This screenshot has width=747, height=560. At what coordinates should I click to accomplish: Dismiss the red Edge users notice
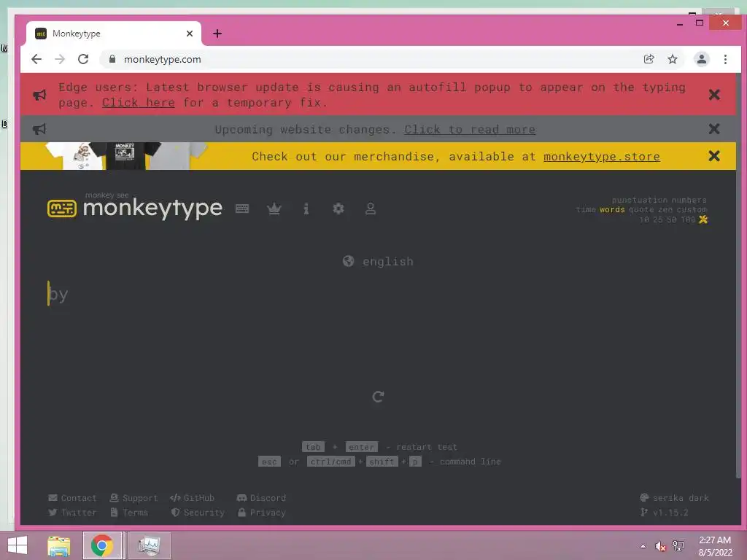tap(713, 95)
